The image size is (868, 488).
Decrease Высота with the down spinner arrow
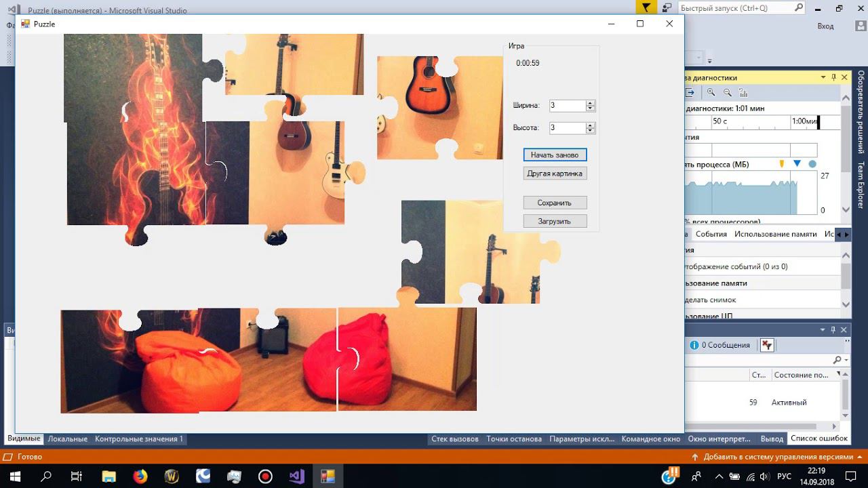coord(591,130)
